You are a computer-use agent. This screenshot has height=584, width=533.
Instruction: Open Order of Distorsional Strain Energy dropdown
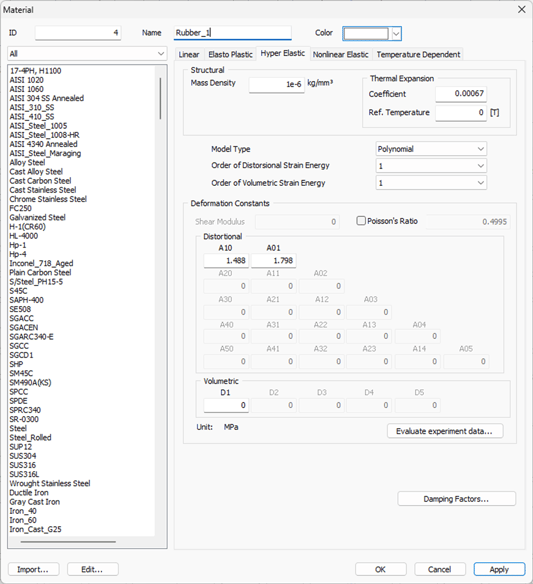click(431, 166)
